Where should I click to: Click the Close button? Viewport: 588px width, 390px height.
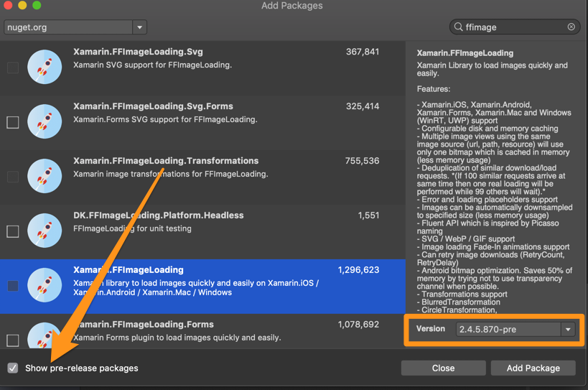[443, 368]
